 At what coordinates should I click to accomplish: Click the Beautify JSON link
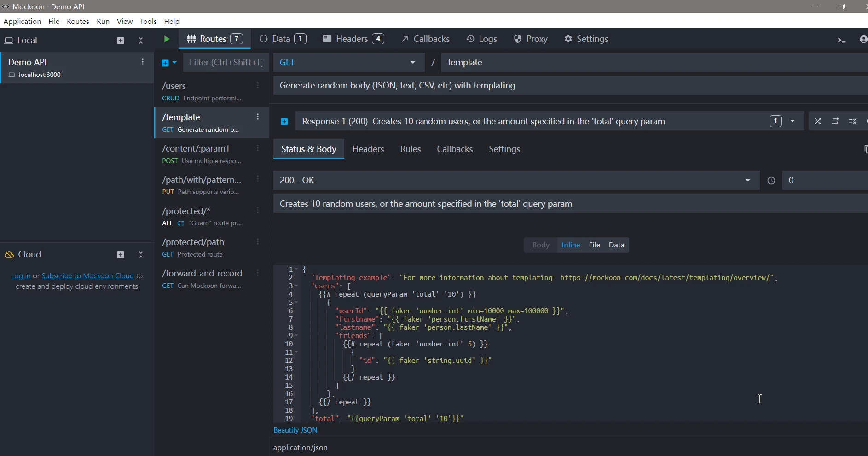coord(295,430)
